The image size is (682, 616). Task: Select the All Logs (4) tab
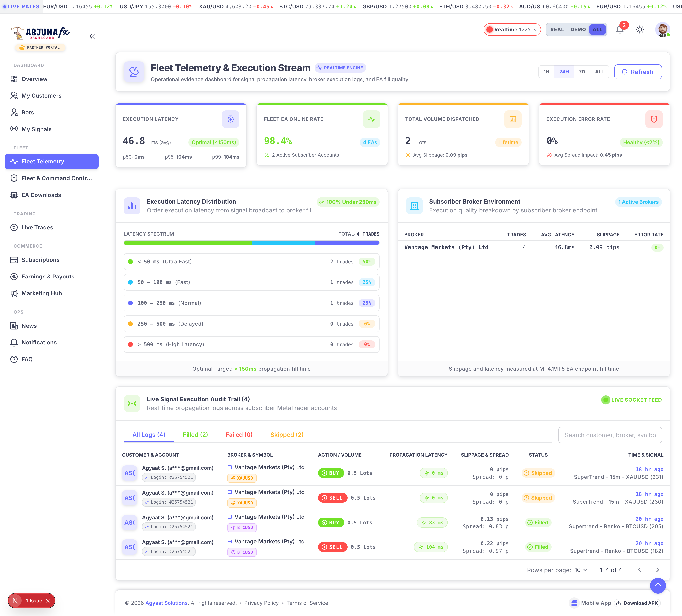coord(149,435)
